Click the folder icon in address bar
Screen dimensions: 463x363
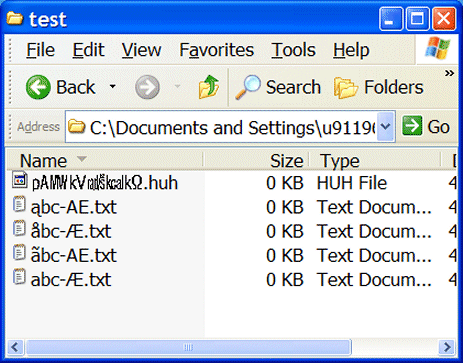(76, 127)
